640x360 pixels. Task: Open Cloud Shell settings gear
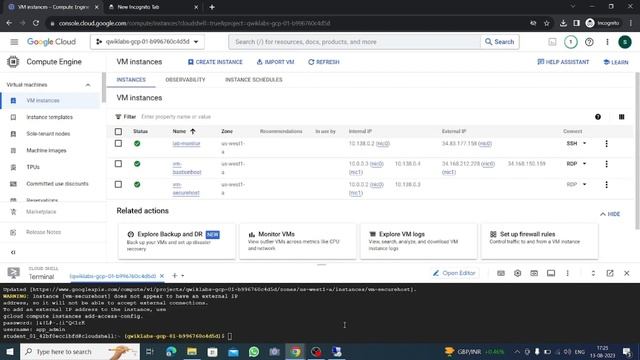(518, 273)
